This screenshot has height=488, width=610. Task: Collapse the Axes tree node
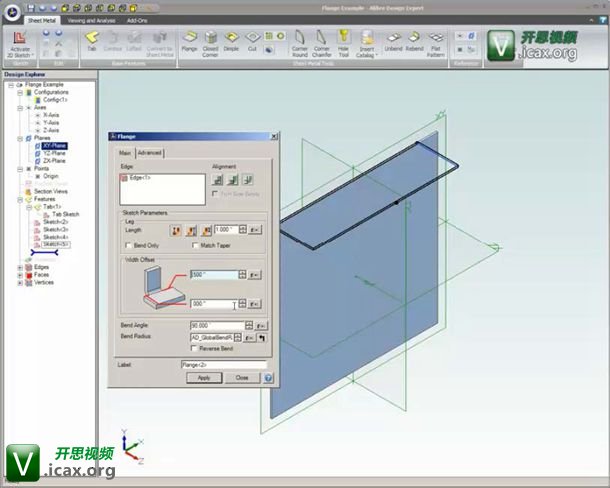pos(20,108)
